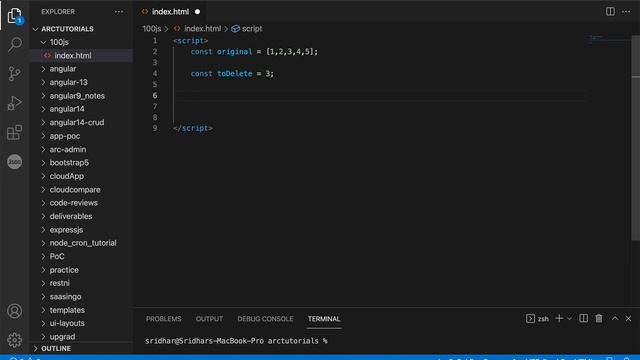This screenshot has width=640, height=360.
Task: Open the Accounts menu icon
Action: [15, 311]
